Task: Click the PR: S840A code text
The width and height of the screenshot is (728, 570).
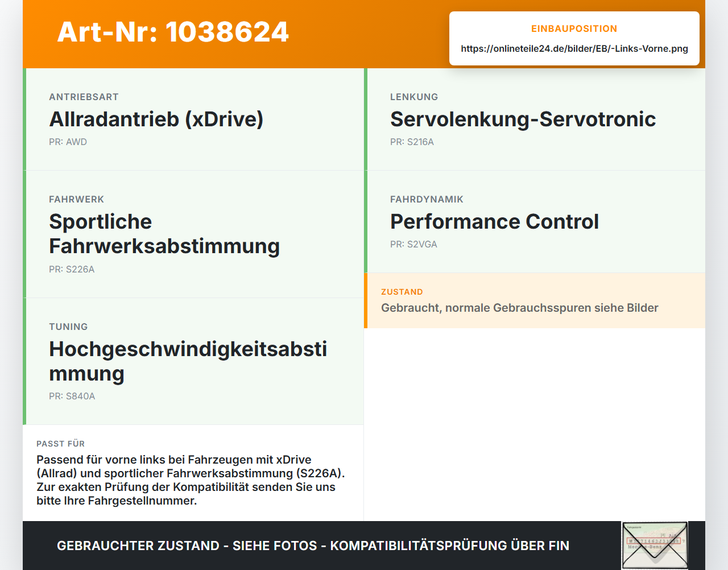Action: point(72,396)
